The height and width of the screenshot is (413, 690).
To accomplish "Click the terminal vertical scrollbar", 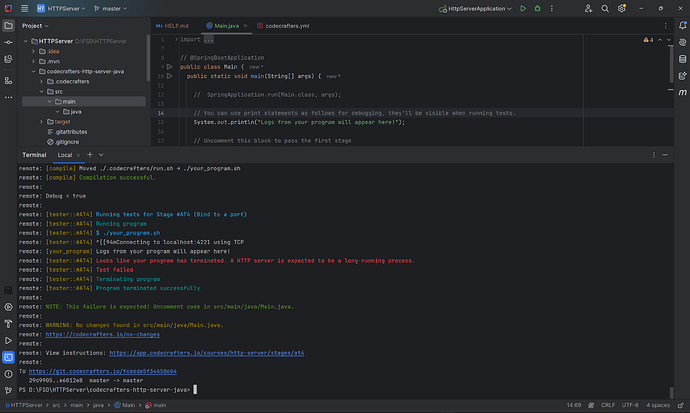I will [x=671, y=392].
